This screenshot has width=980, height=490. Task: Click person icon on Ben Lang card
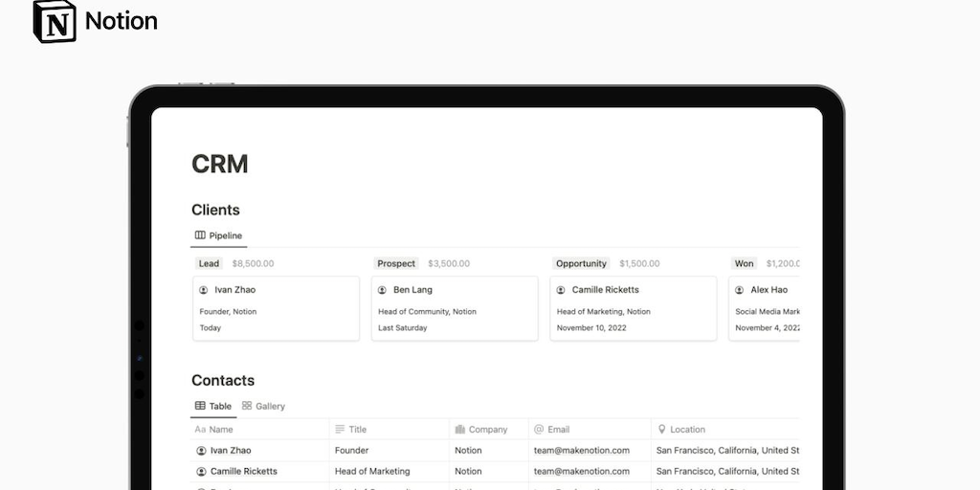tap(382, 290)
